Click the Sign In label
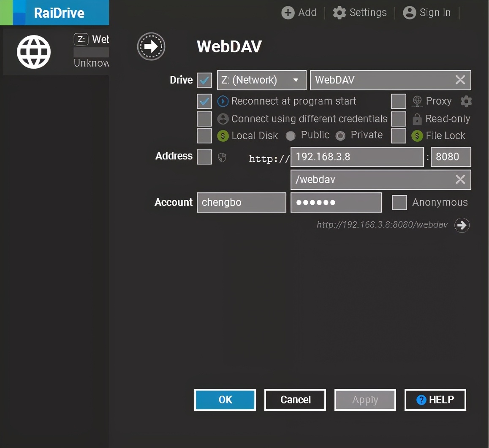 coord(435,13)
